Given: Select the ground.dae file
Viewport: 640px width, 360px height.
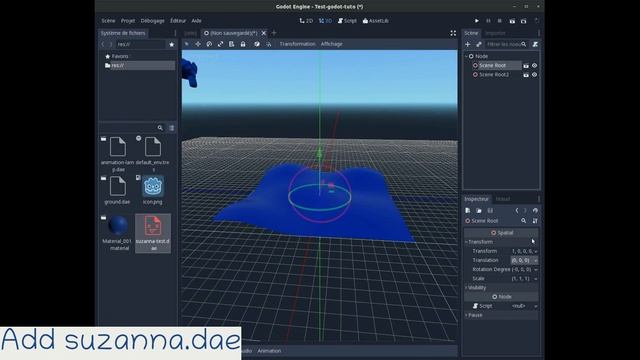Looking at the screenshot, I should [x=118, y=190].
